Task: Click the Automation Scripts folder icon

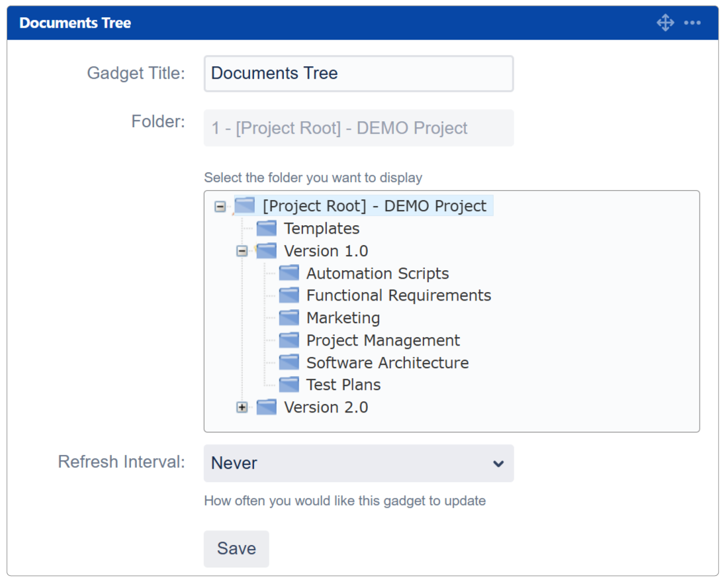Action: [x=289, y=273]
